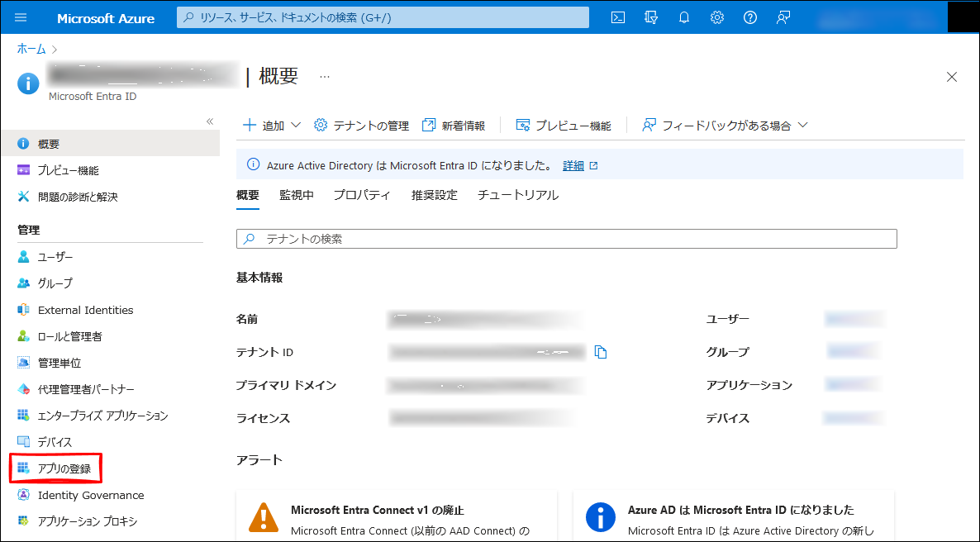
Task: Collapse the left navigation menu
Action: point(210,121)
